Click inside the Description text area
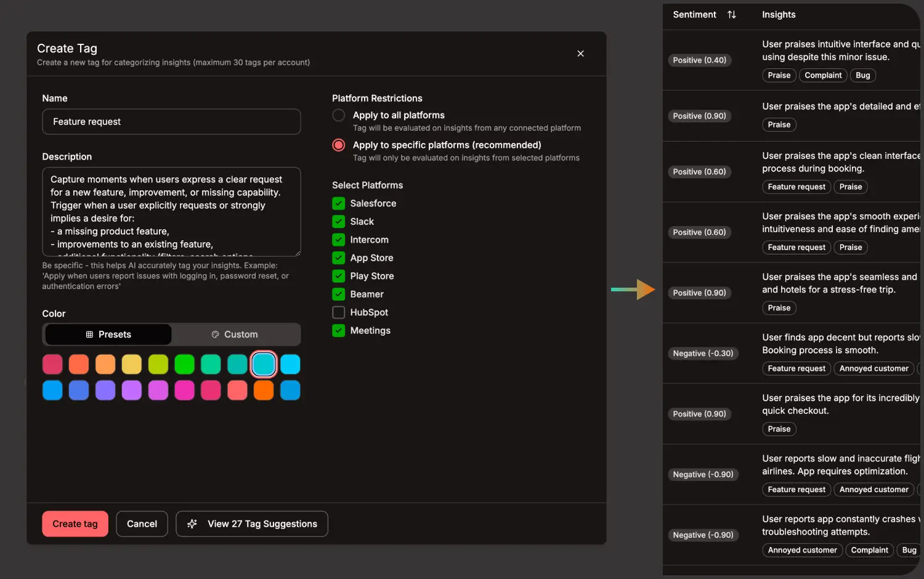 point(171,212)
